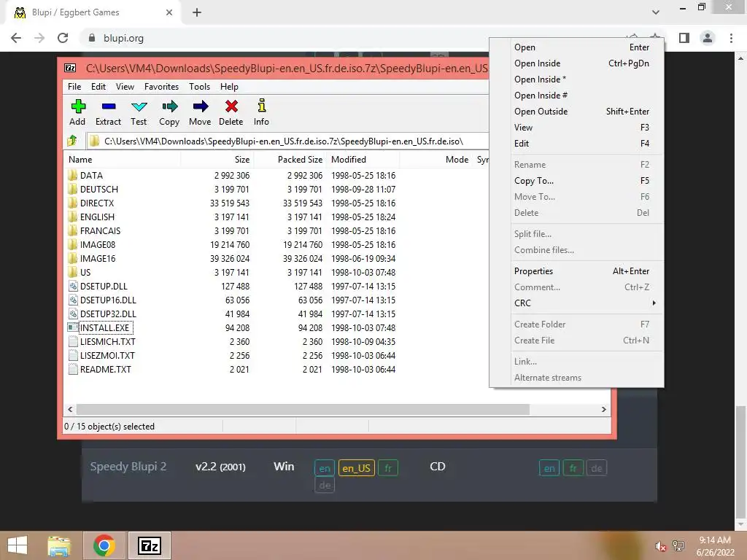Click the horizontal scrollbar right arrow
This screenshot has width=747, height=560.
[x=603, y=409]
